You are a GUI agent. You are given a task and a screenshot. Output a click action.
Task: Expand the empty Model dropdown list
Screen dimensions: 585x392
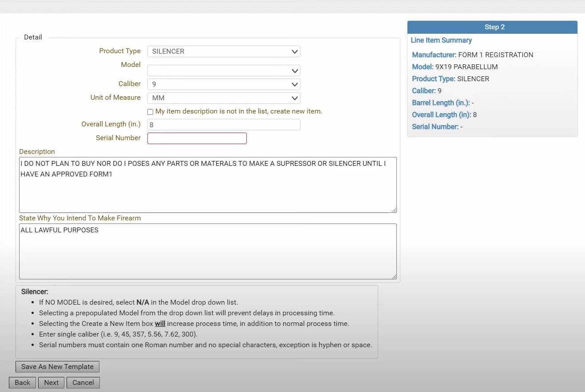(x=224, y=71)
